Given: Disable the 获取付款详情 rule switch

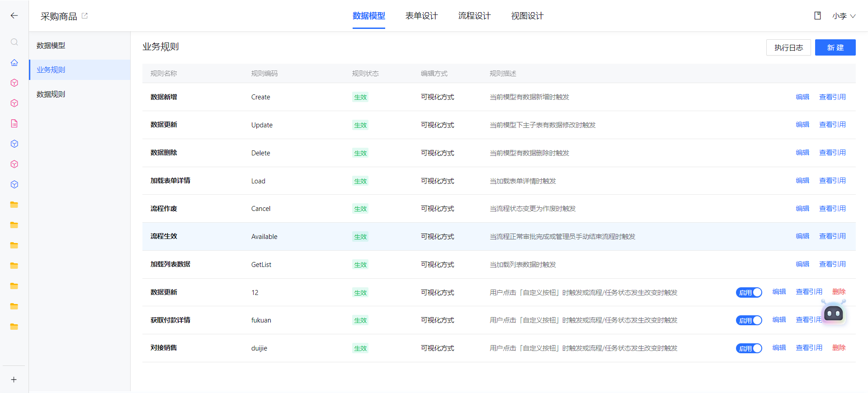Looking at the screenshot, I should click(x=749, y=320).
